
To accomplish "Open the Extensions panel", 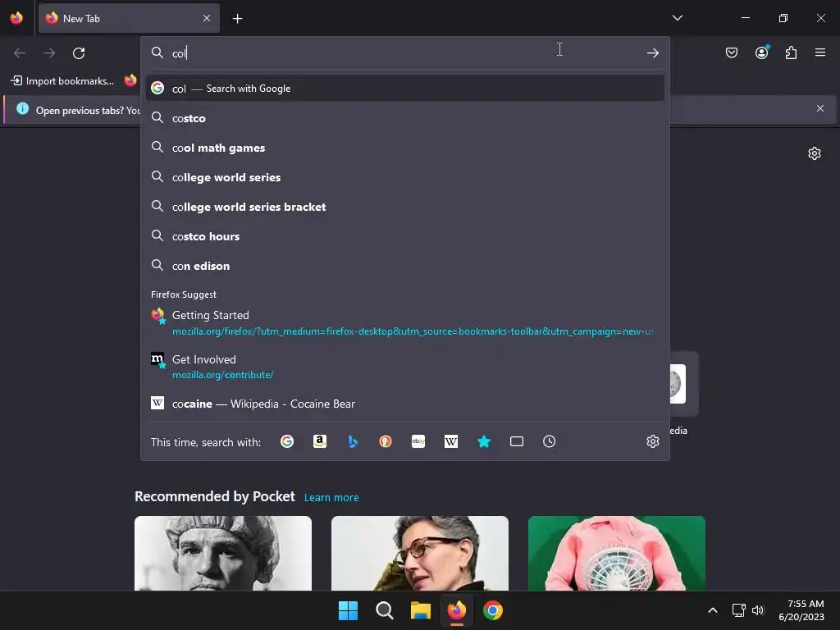I will [791, 52].
